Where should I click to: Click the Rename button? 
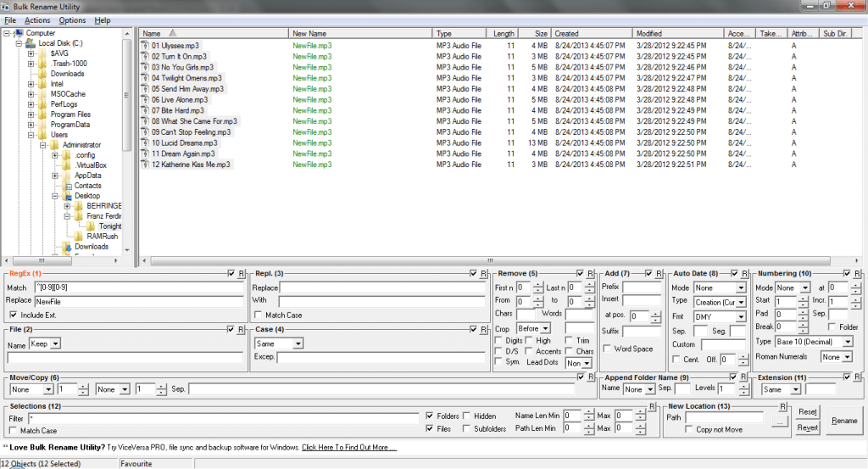pos(843,421)
